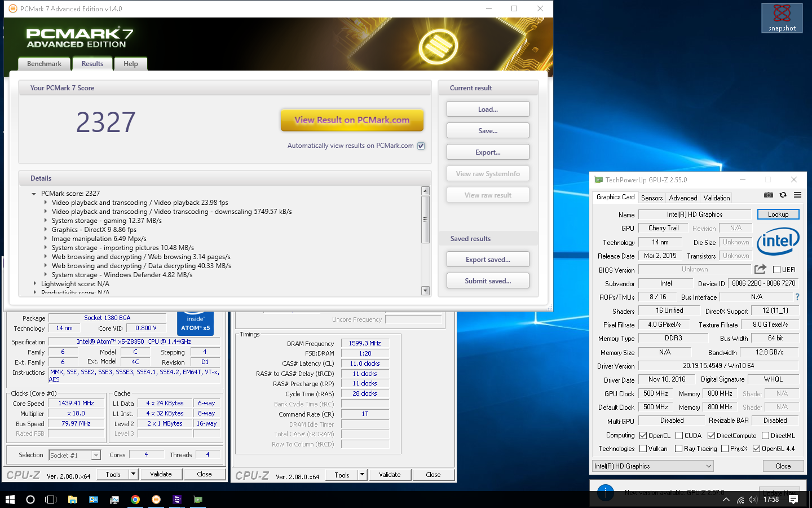Switch to the Advanced tab in GPU-Z
Screen dimensions: 812x508
(683, 198)
